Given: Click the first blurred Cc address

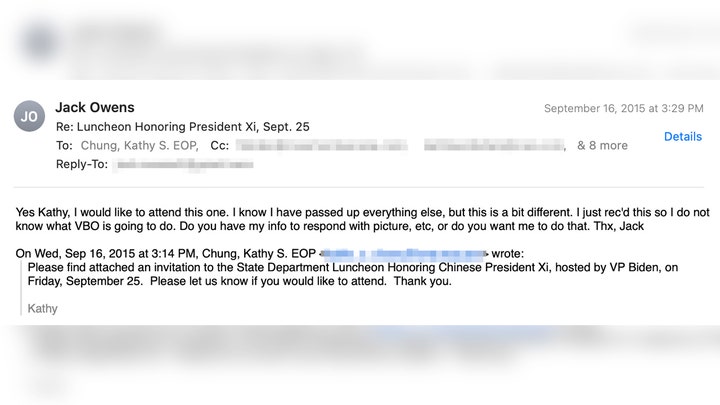Looking at the screenshot, I should point(321,146).
